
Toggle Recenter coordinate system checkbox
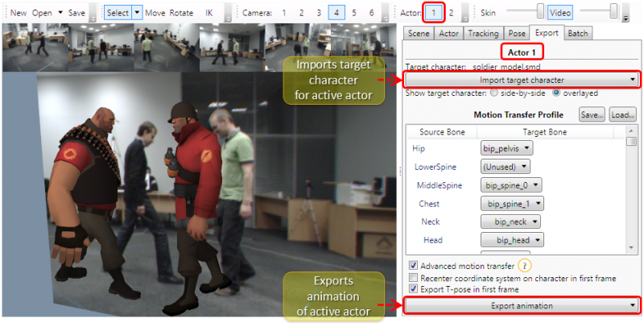pos(414,278)
